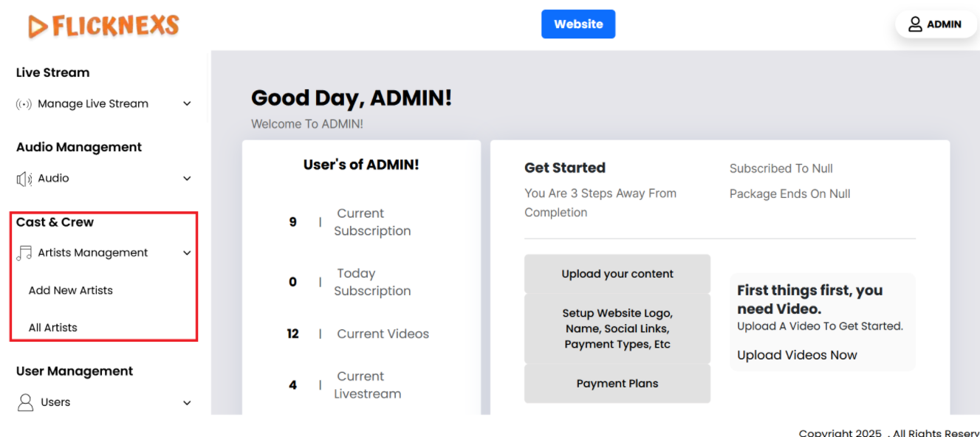
Task: Open Add New Artists page
Action: coord(71,290)
